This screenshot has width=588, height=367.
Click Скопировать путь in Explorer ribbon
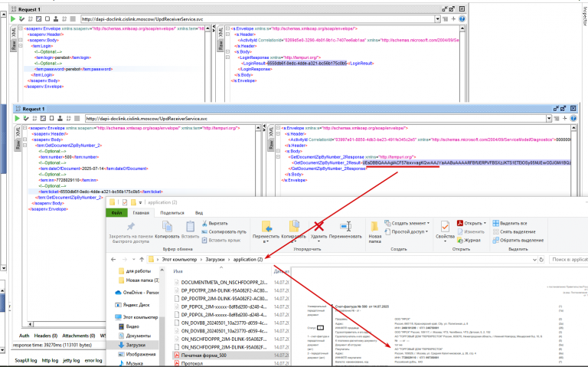click(224, 231)
